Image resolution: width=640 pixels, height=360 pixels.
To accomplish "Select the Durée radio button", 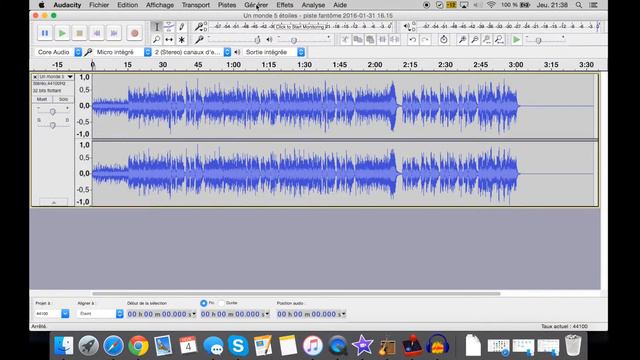I will pos(221,303).
